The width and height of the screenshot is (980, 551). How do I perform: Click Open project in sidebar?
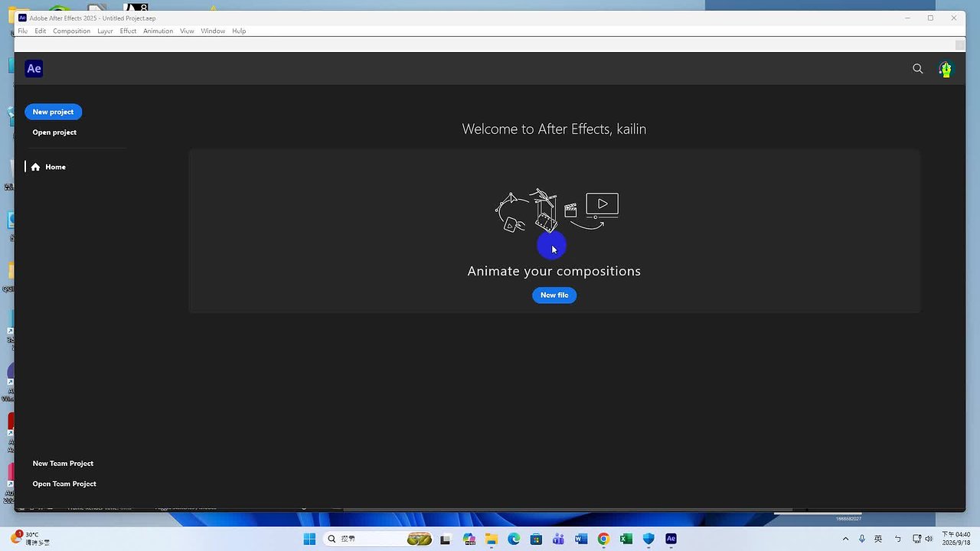[54, 132]
